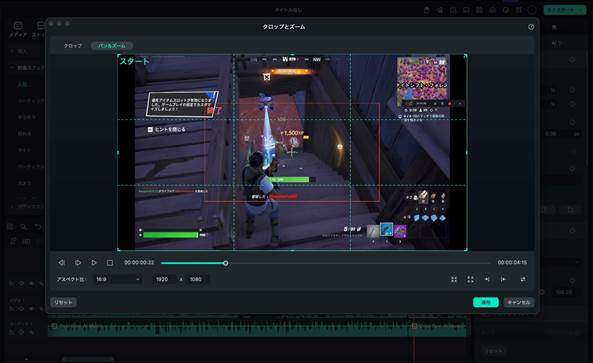Apply the zoom-in pan preset icon
This screenshot has width=593, height=363.
point(454,279)
